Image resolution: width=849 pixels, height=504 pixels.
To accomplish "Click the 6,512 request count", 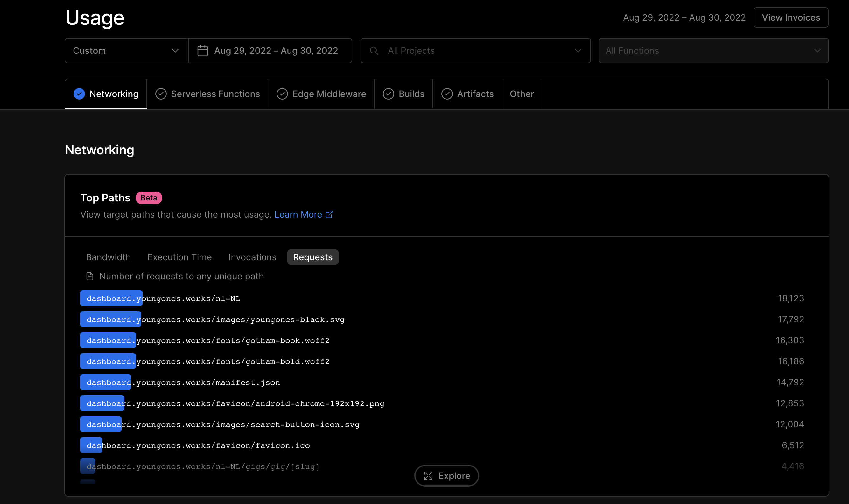I will click(793, 445).
